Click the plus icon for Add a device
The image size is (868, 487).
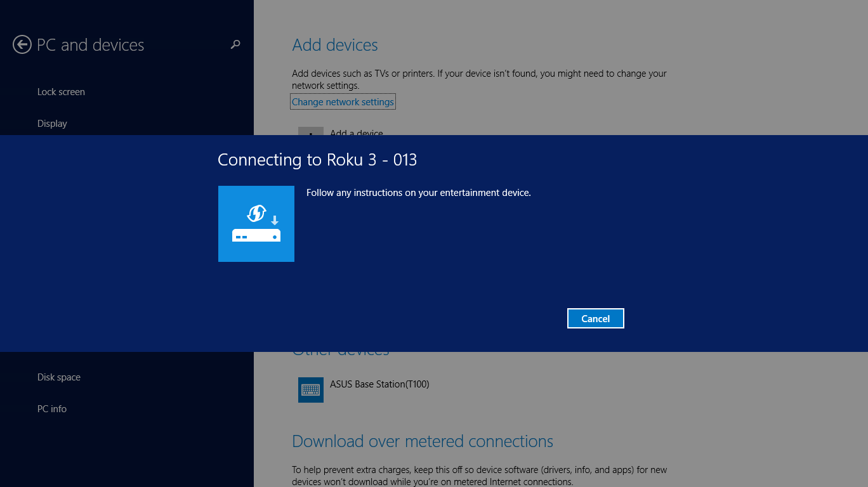[x=310, y=132]
